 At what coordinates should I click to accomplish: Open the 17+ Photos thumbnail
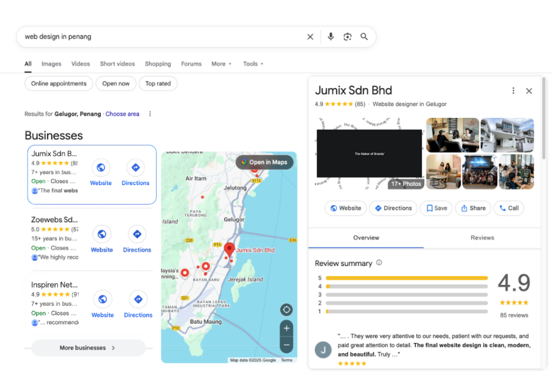pyautogui.click(x=406, y=184)
